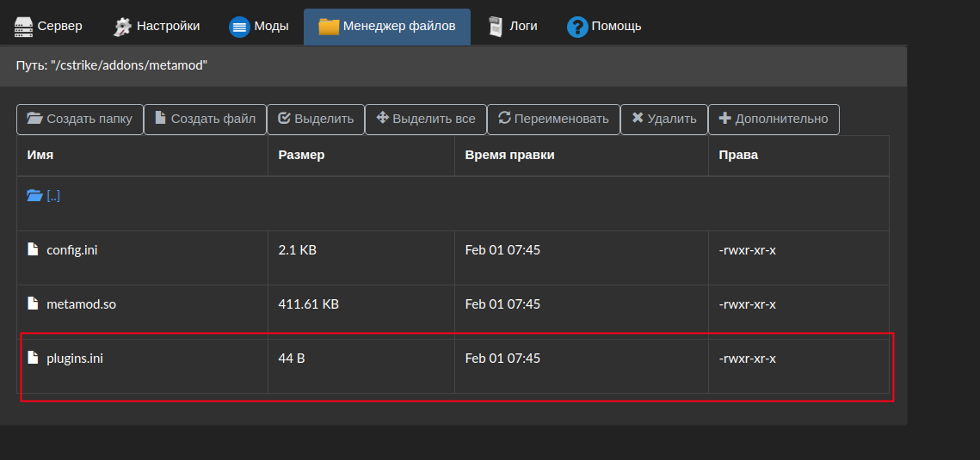Click the config.ini file icon
The width and height of the screenshot is (980, 460).
(33, 249)
